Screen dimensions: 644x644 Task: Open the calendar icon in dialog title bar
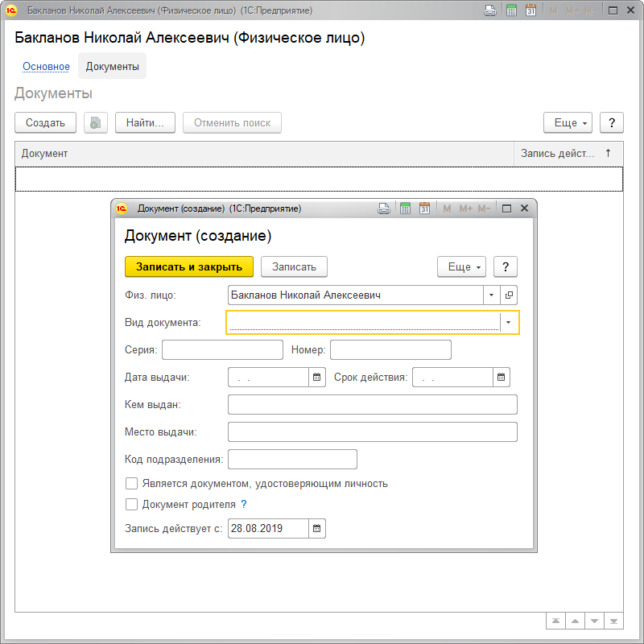[424, 208]
